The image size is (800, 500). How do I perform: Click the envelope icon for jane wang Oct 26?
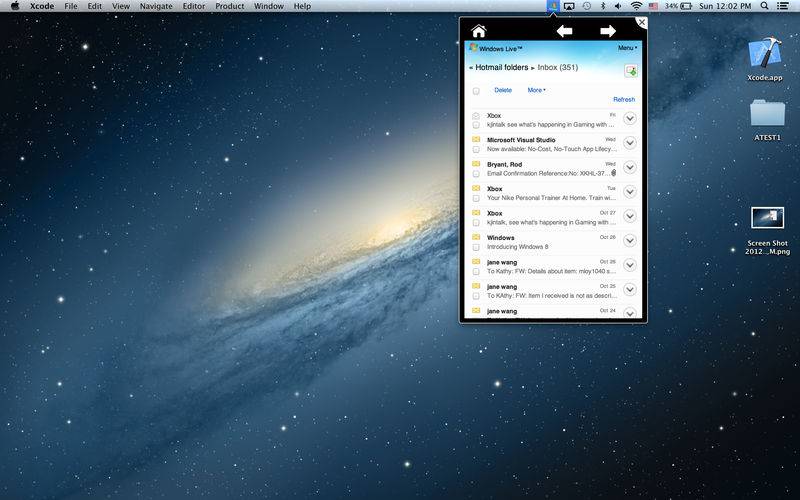(476, 262)
